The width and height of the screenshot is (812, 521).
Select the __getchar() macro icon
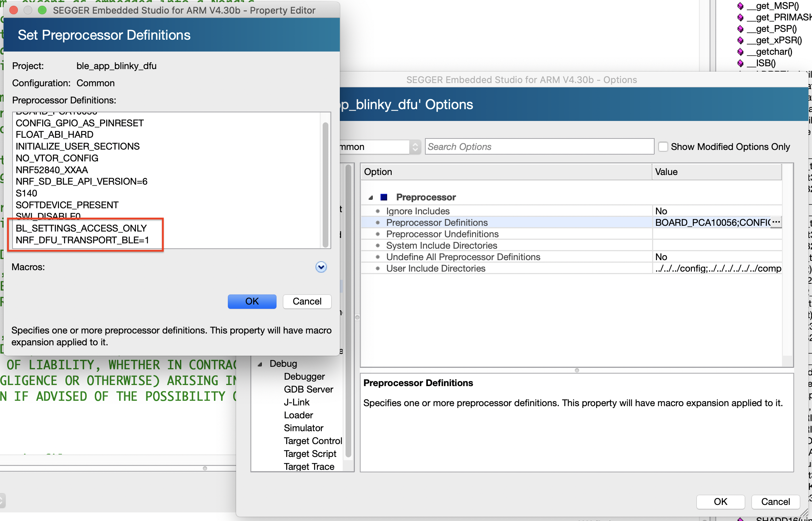pos(741,52)
